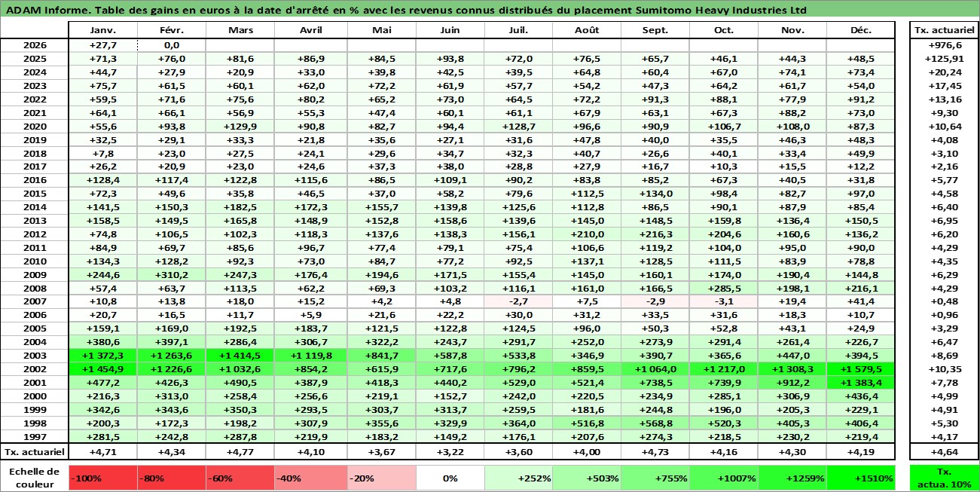This screenshot has height=492, width=980.
Task: Click the '+125,91' Tx. actuariel value for 2025
Action: pyautogui.click(x=945, y=59)
